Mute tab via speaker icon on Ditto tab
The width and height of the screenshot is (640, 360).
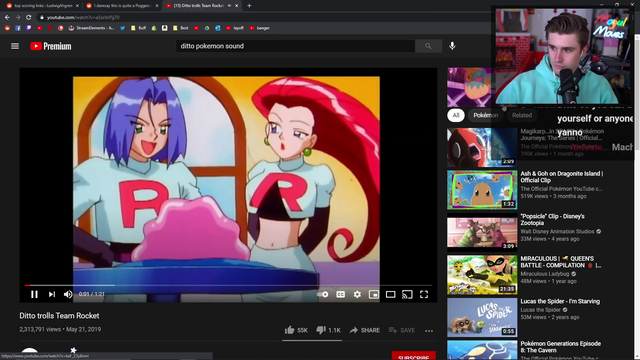coord(229,6)
